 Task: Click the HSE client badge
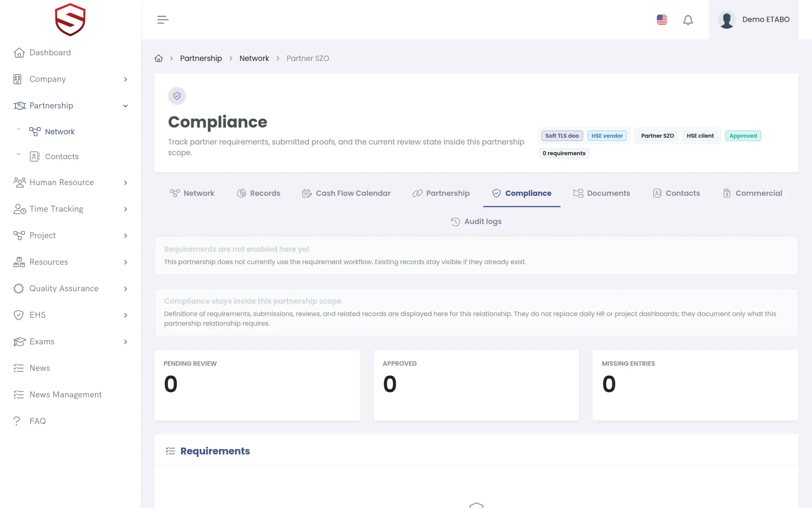(x=700, y=136)
